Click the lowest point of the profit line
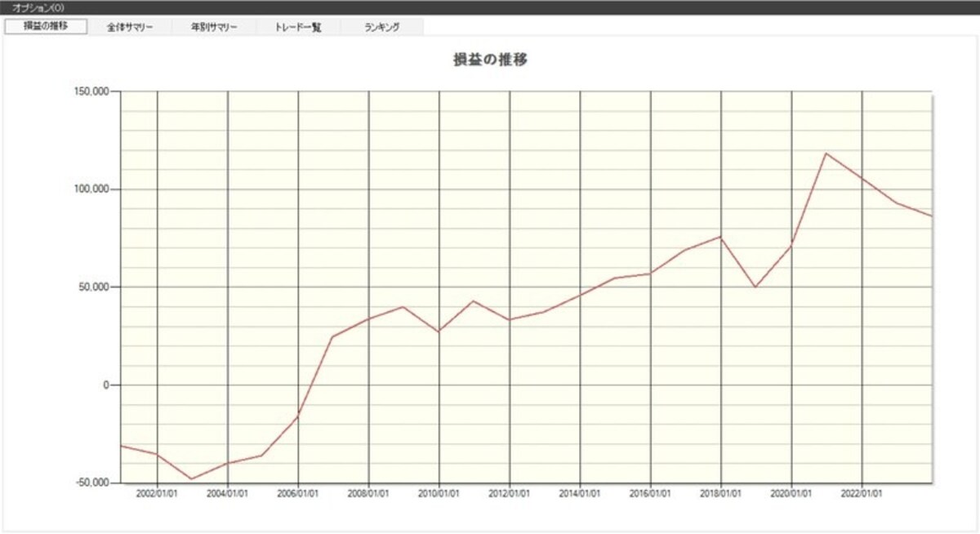The width and height of the screenshot is (980, 534). tap(192, 479)
